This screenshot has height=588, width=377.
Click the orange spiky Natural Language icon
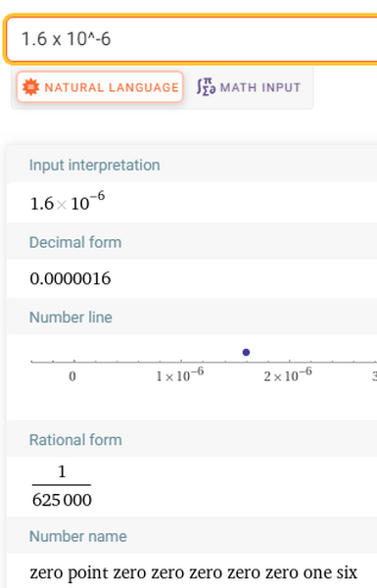click(x=30, y=87)
